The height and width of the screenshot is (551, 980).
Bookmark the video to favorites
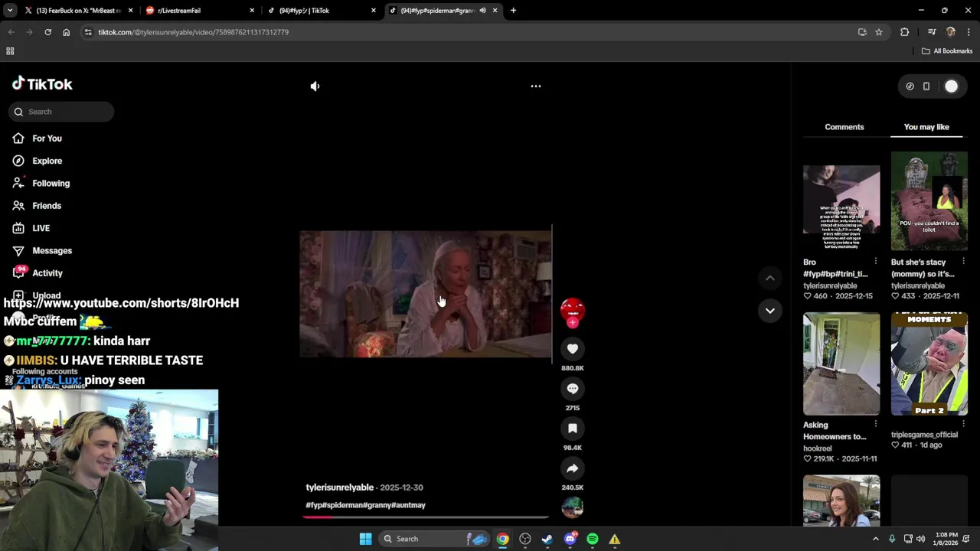click(x=572, y=429)
